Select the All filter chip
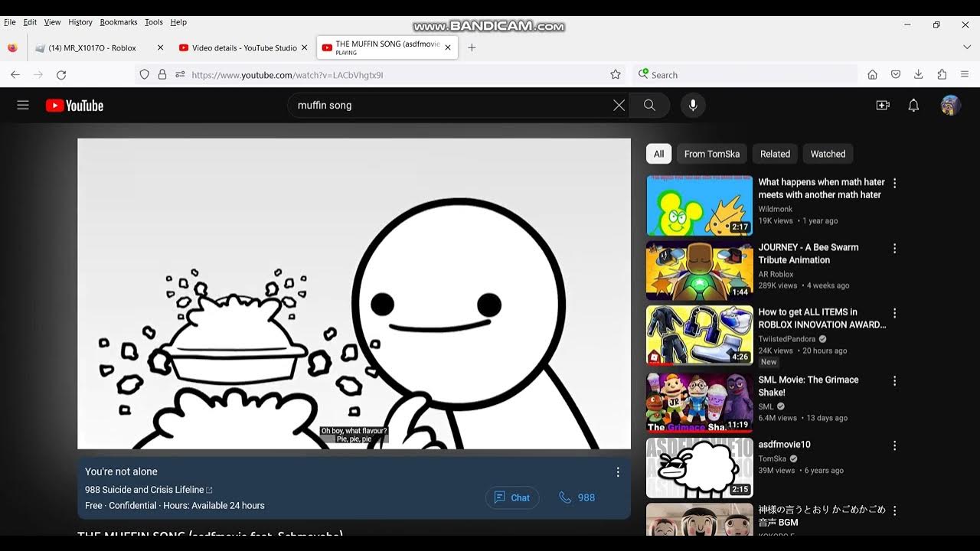The height and width of the screenshot is (551, 980). click(x=658, y=154)
